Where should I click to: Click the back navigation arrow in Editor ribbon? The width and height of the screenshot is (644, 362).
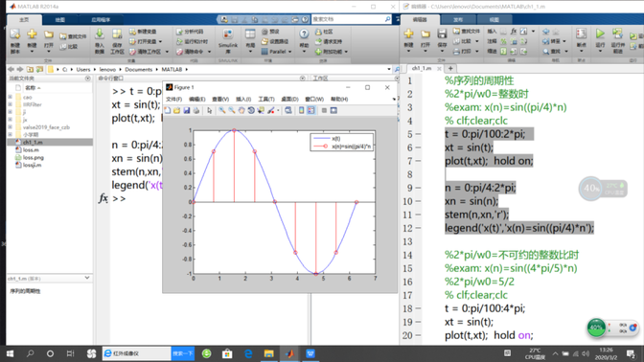coord(545,32)
